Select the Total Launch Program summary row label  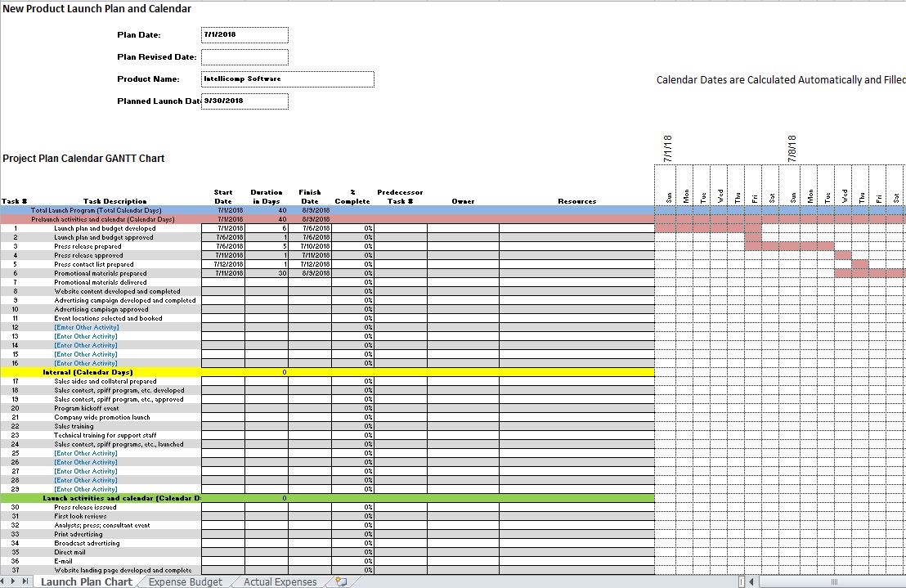tap(96, 210)
